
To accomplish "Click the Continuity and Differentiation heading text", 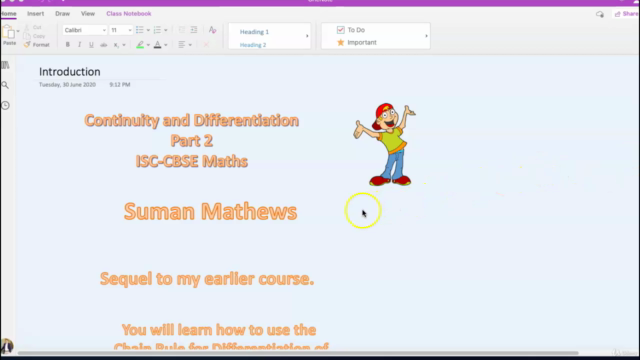I will click(191, 120).
